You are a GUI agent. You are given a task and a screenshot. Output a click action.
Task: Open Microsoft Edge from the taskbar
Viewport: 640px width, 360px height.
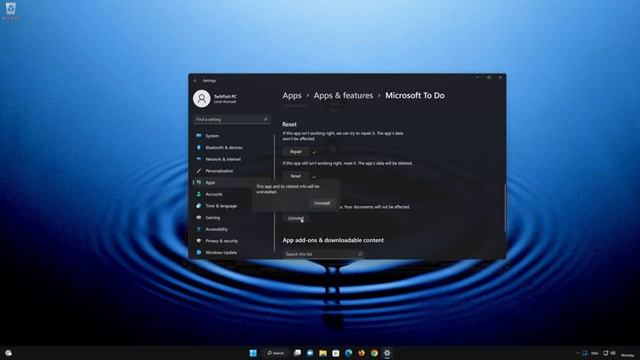[x=349, y=353]
